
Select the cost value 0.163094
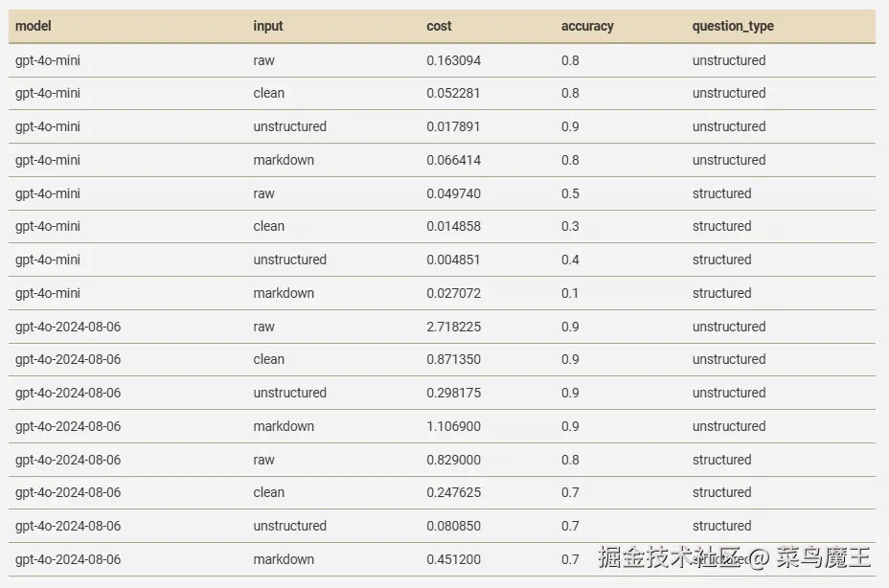(453, 60)
